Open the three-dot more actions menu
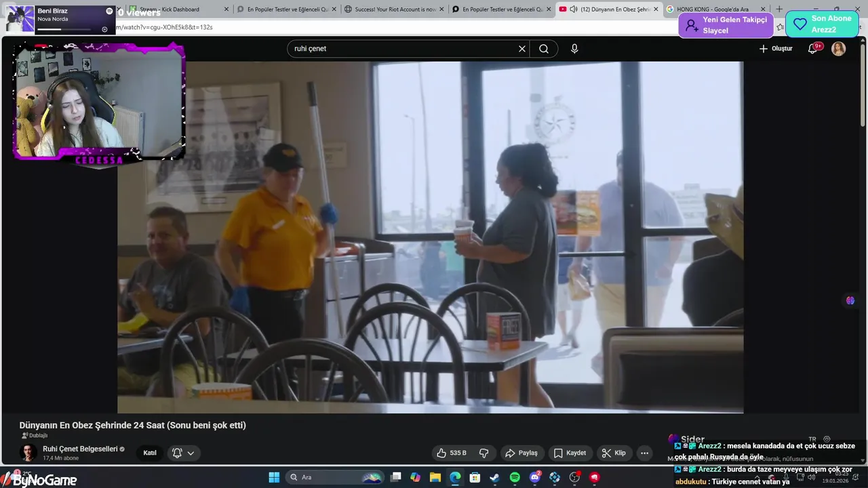 [x=645, y=453]
